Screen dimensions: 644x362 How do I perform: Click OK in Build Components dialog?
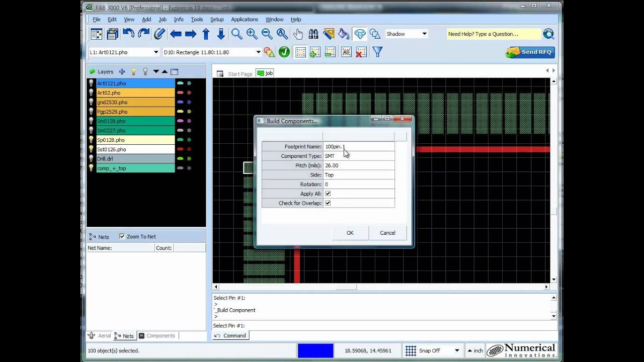350,233
